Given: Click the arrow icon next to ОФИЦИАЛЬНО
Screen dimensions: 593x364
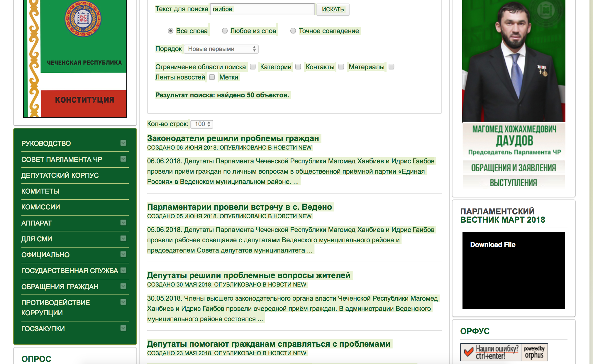Looking at the screenshot, I should coord(123,254).
